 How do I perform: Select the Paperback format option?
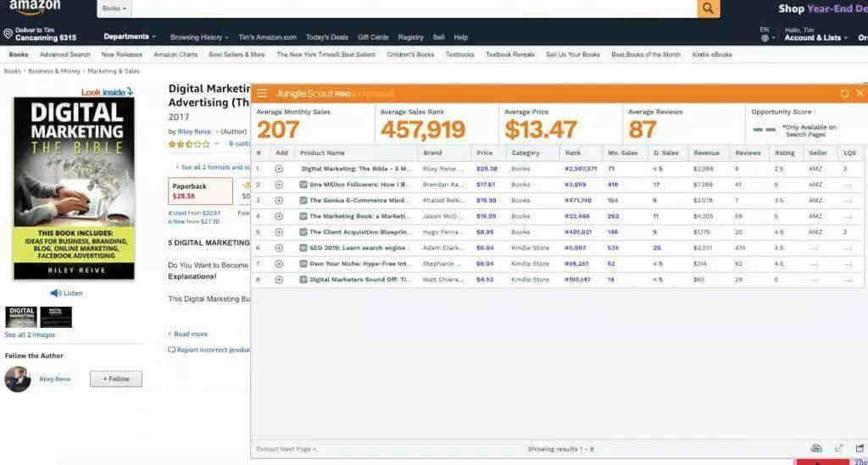point(200,191)
